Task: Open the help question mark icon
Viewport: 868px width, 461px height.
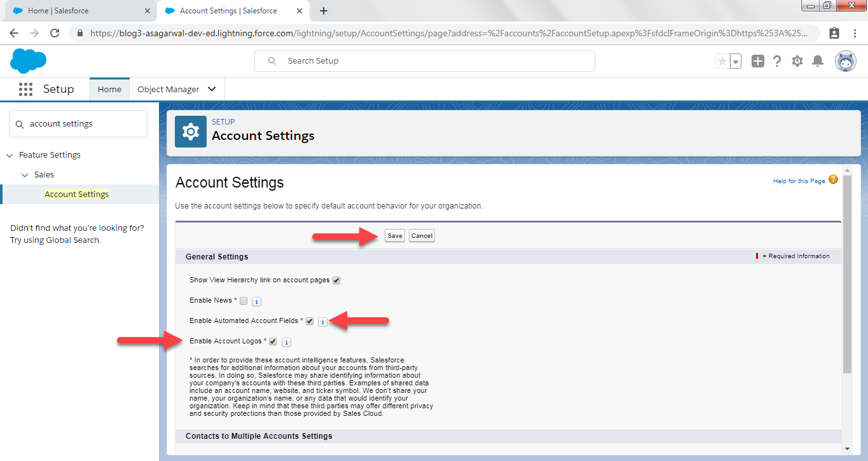Action: 777,61
